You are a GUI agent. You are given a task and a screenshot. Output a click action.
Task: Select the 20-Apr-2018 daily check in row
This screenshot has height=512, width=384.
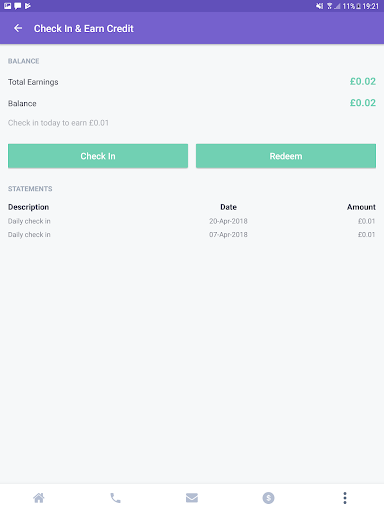[192, 221]
